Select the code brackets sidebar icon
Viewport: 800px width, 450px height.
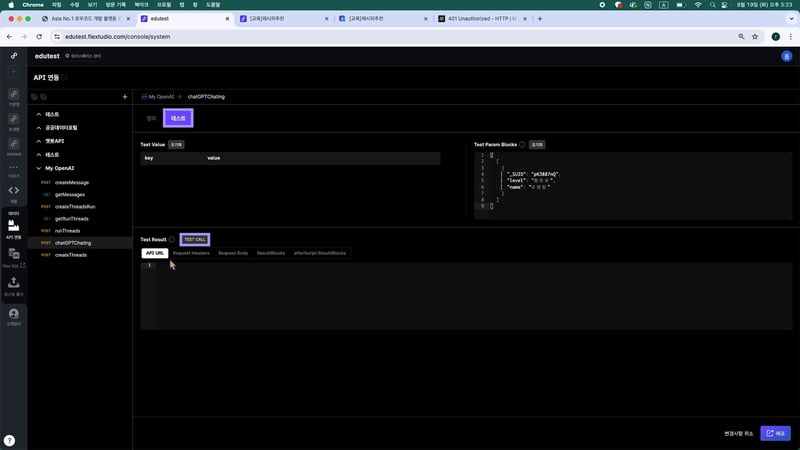click(x=14, y=190)
